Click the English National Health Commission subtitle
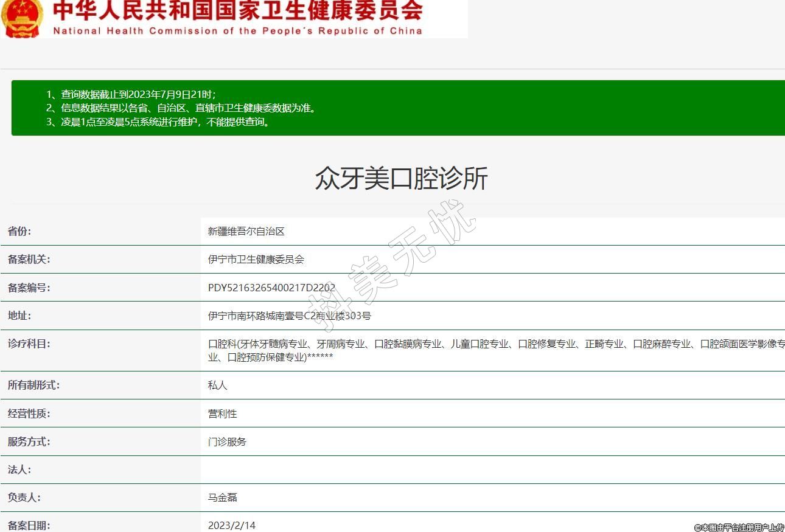Viewport: 785px width, 532px height. pos(237,31)
